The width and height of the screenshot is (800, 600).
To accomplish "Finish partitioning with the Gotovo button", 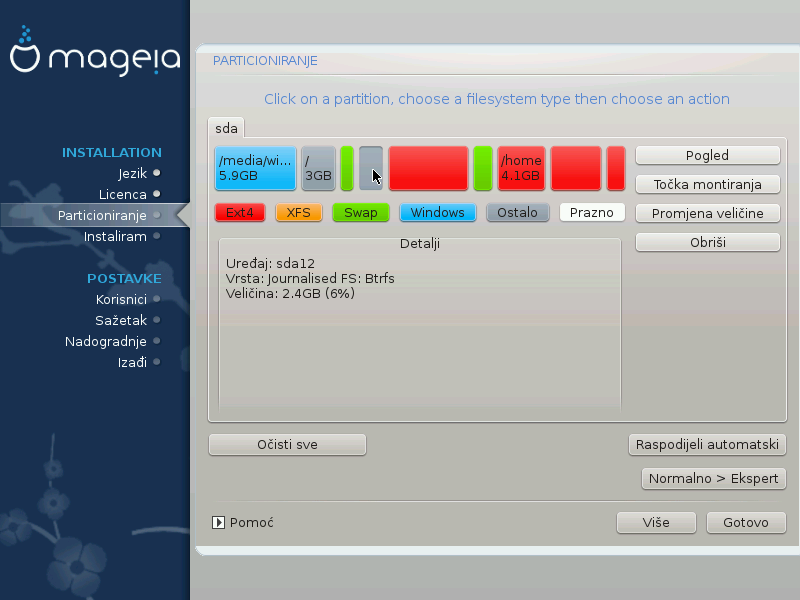I will 746,523.
